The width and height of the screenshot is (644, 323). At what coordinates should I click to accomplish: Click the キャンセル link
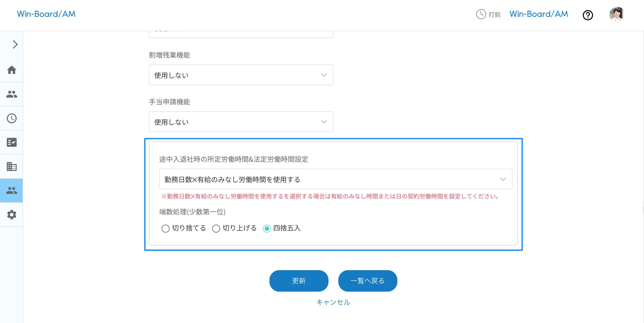pos(333,302)
